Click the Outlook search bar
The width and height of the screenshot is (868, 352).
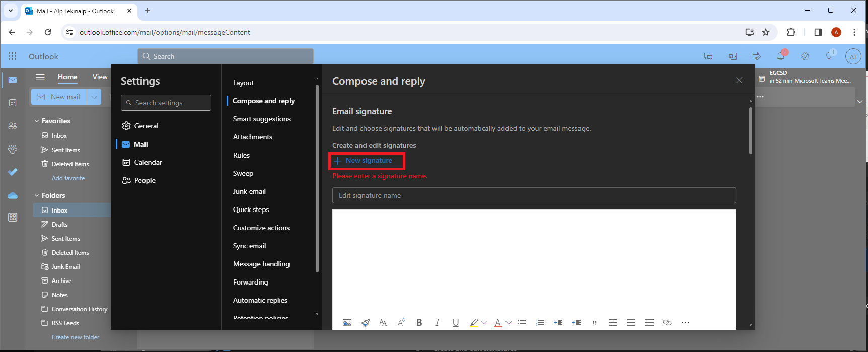[226, 56]
